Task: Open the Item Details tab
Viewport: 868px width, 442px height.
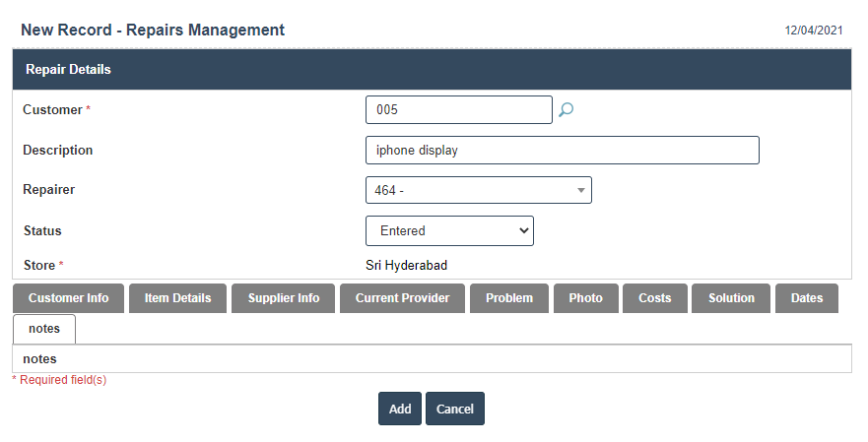Action: point(177,298)
